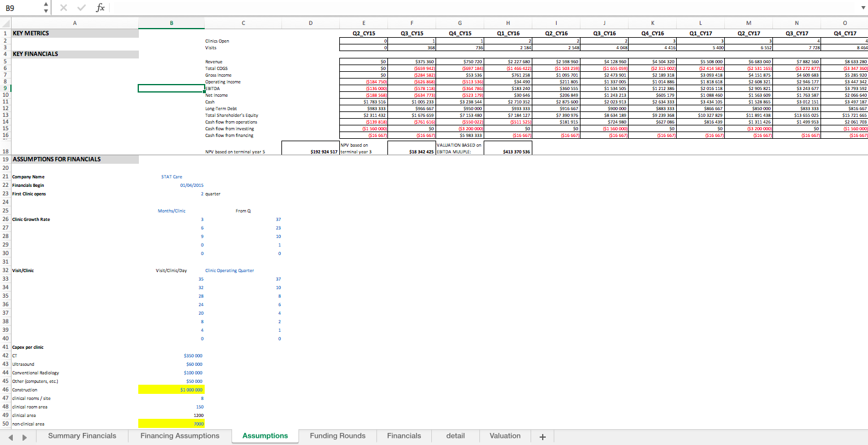Select row 46 header
Viewport: 868px width, 445px height.
5,389
